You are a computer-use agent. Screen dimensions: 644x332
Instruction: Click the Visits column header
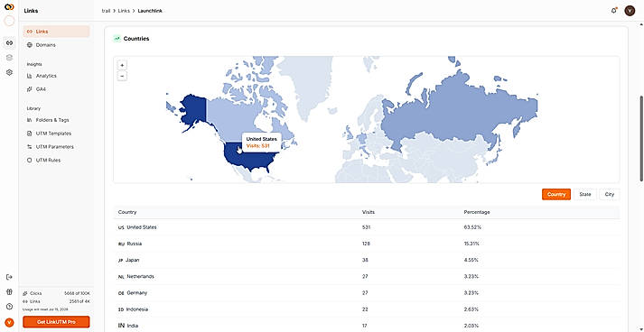(368, 212)
